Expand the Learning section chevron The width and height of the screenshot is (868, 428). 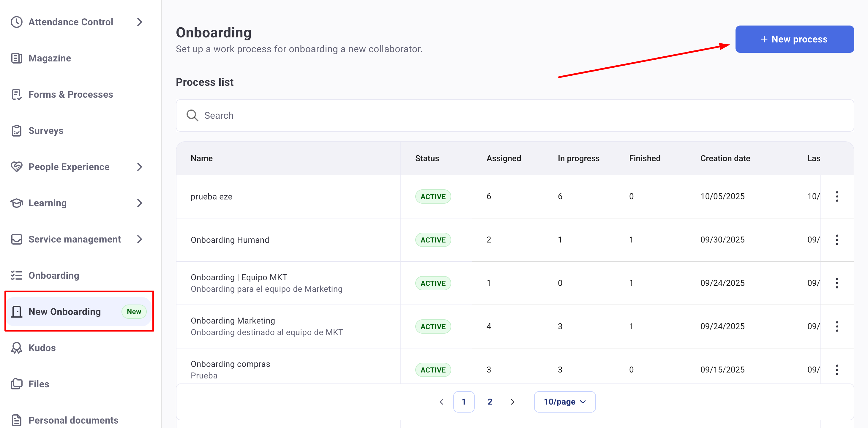[x=140, y=203]
